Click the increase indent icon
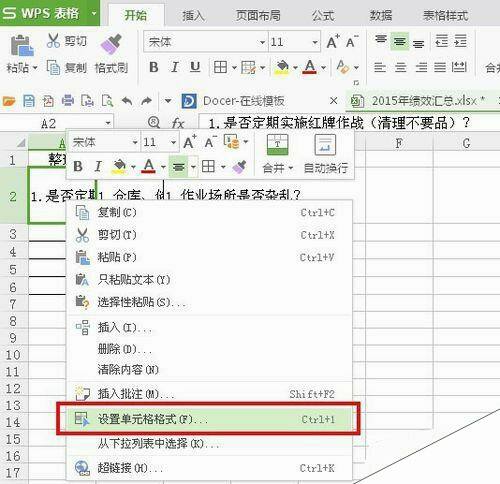Image resolution: width=500 pixels, height=484 pixels. click(461, 41)
